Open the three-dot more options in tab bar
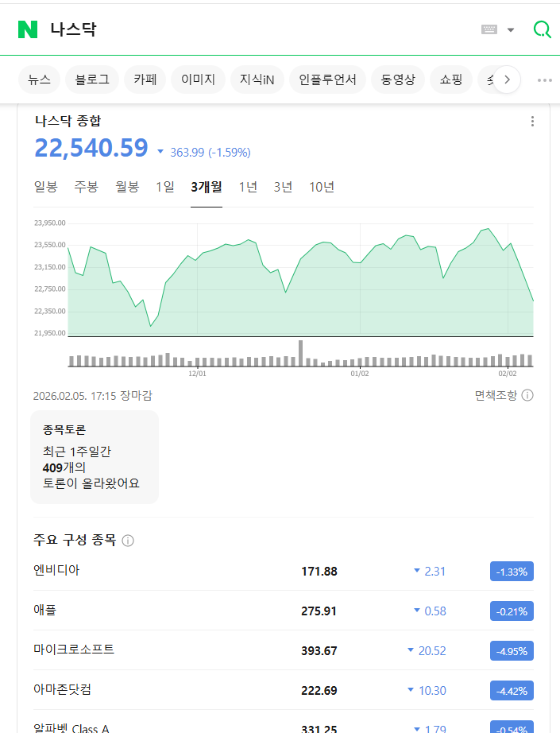 545,80
